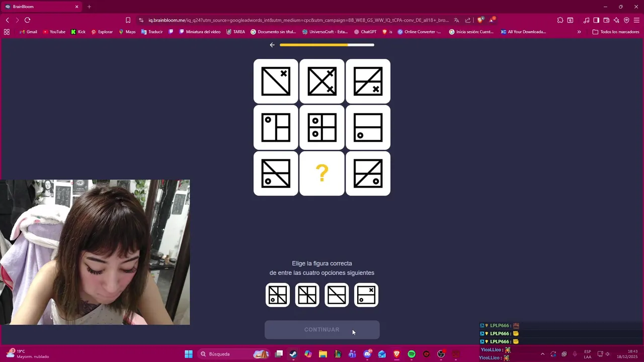
Task: Open the apps grid in bookmarks bar
Action: 7,32
